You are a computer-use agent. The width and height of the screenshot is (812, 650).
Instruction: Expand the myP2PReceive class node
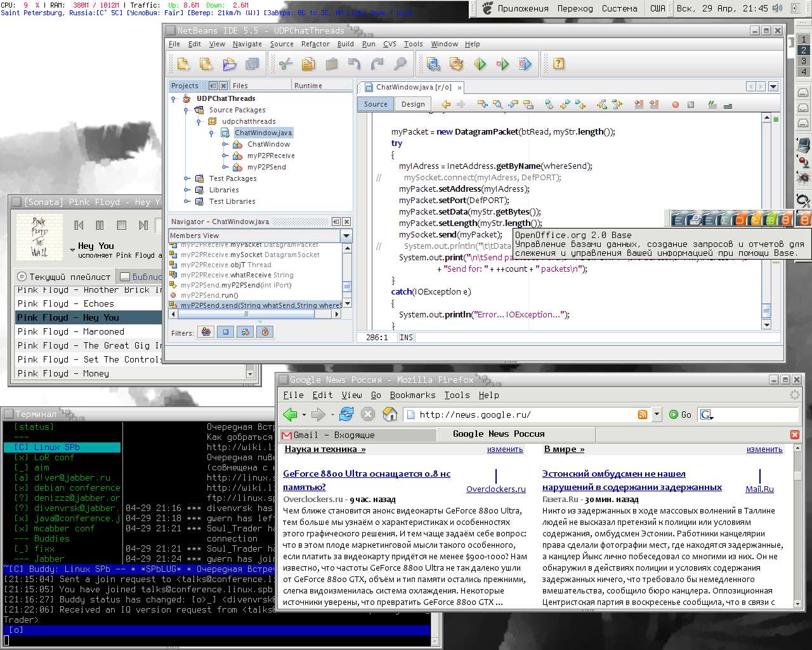point(225,156)
